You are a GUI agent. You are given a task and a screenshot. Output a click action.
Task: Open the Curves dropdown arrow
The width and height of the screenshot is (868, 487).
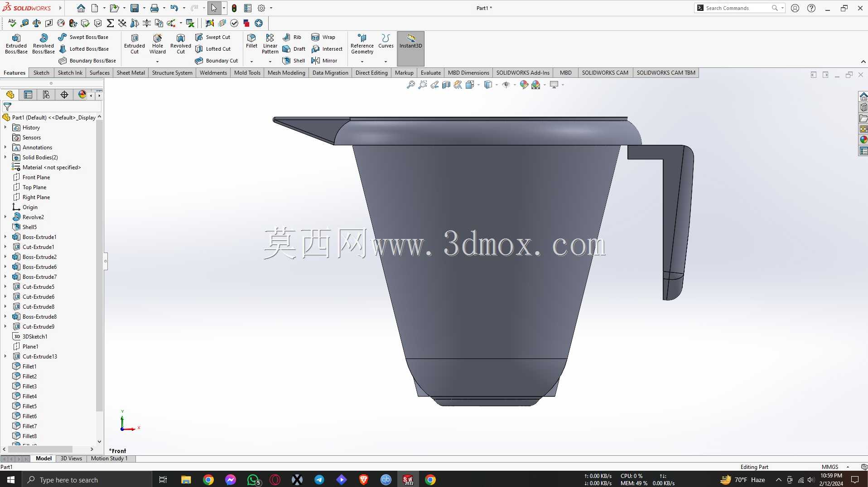click(386, 62)
